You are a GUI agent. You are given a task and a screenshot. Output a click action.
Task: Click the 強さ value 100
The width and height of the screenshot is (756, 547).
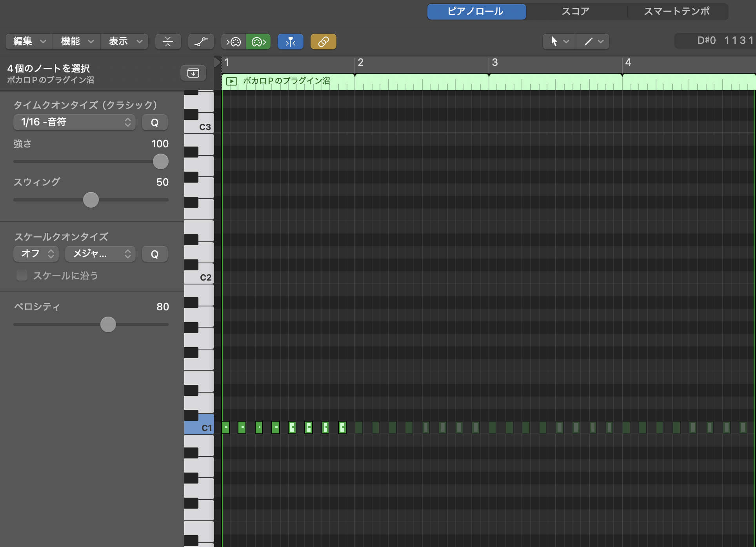160,144
